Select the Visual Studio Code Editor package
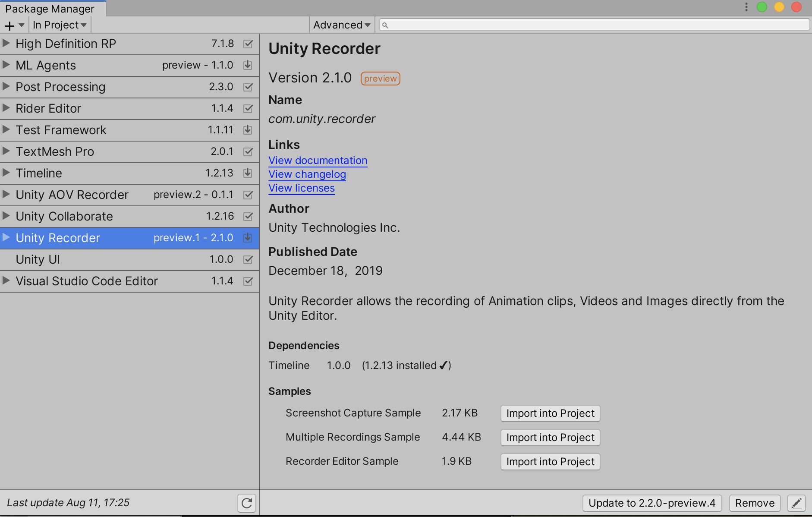 [129, 281]
